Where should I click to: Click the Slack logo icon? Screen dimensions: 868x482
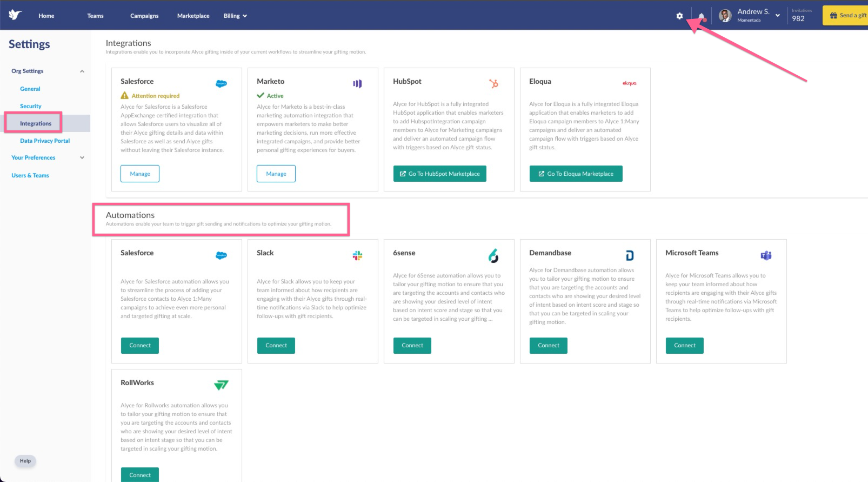357,255
